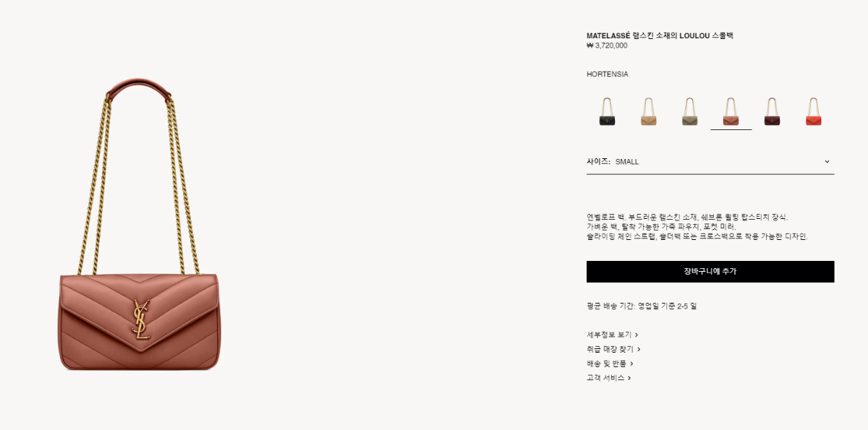
Task: Click the MATELASSÉ LOULOU product title
Action: tap(660, 35)
